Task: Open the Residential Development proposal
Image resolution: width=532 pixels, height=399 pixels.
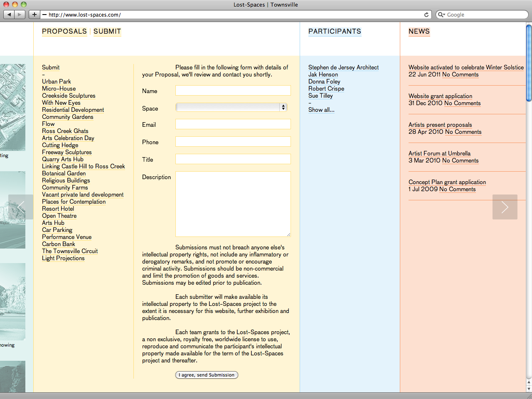Action: point(73,110)
